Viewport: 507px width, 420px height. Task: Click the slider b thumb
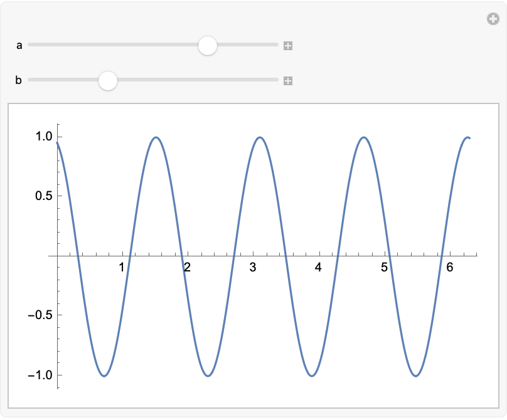pyautogui.click(x=108, y=81)
